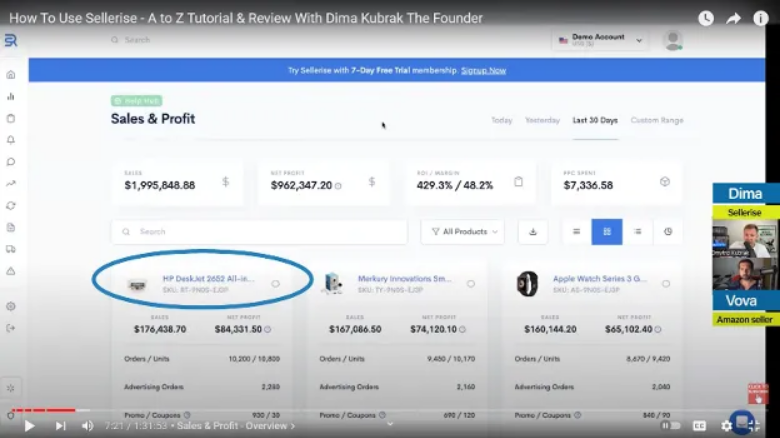Click the cube icon in PPC Spent card

[x=665, y=182]
